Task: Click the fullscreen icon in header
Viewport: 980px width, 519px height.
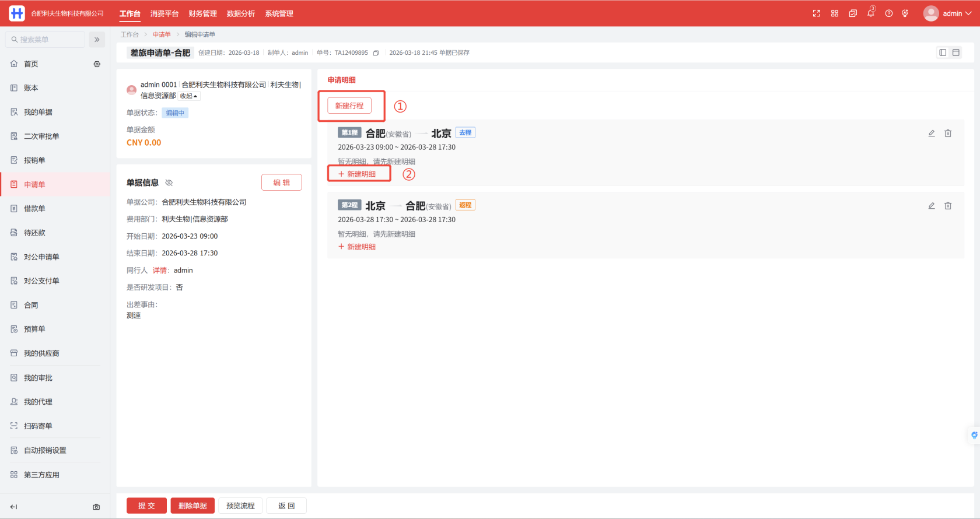Action: (x=816, y=13)
